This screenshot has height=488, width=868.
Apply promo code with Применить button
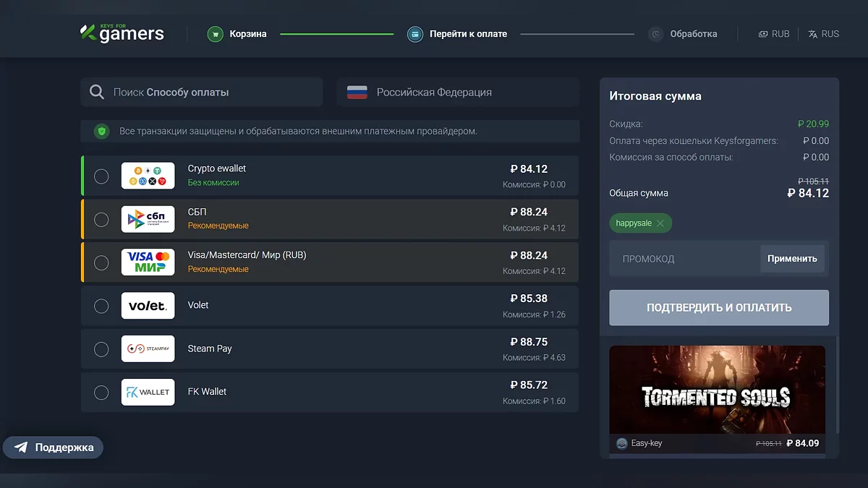click(x=792, y=259)
